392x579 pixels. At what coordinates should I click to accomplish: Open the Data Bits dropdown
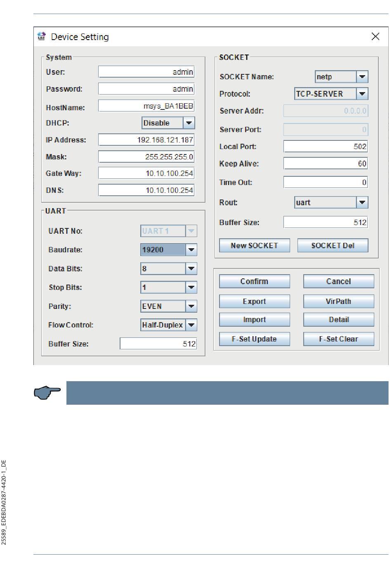pos(168,268)
